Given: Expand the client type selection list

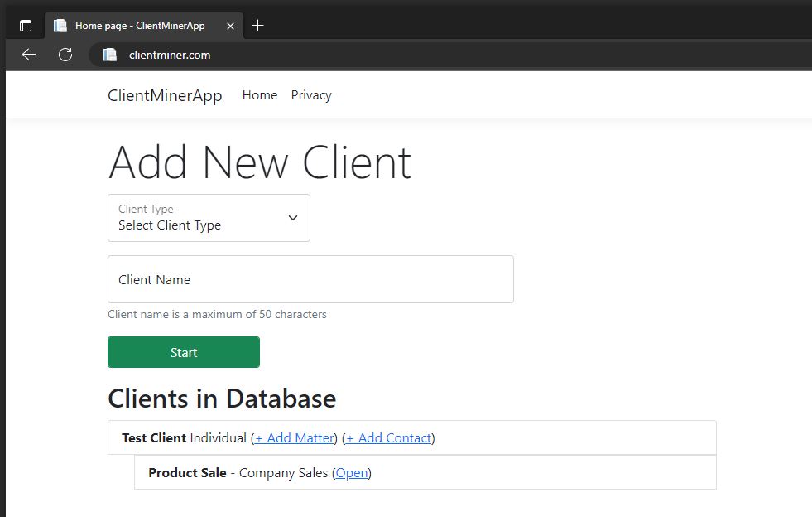Looking at the screenshot, I should 209,218.
